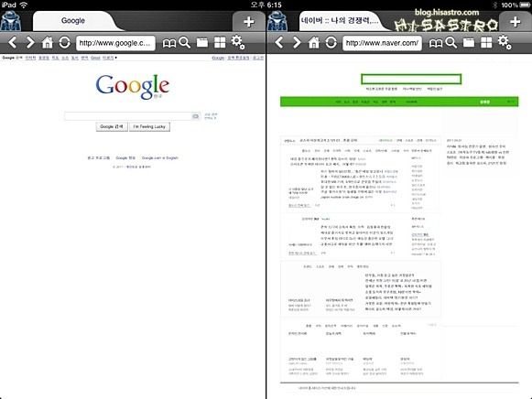Viewport: 532px width, 399px height.
Task: Open settings gears in right pane toolbar
Action: click(505, 42)
